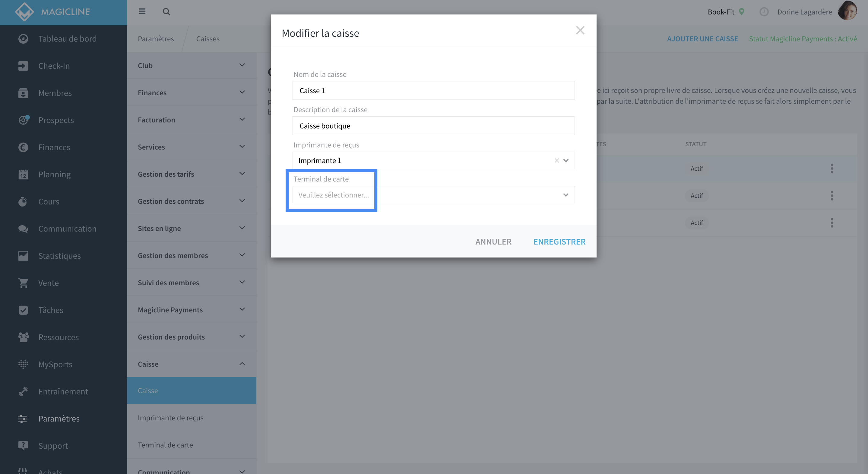Click the Check-In sidebar icon

coord(23,66)
